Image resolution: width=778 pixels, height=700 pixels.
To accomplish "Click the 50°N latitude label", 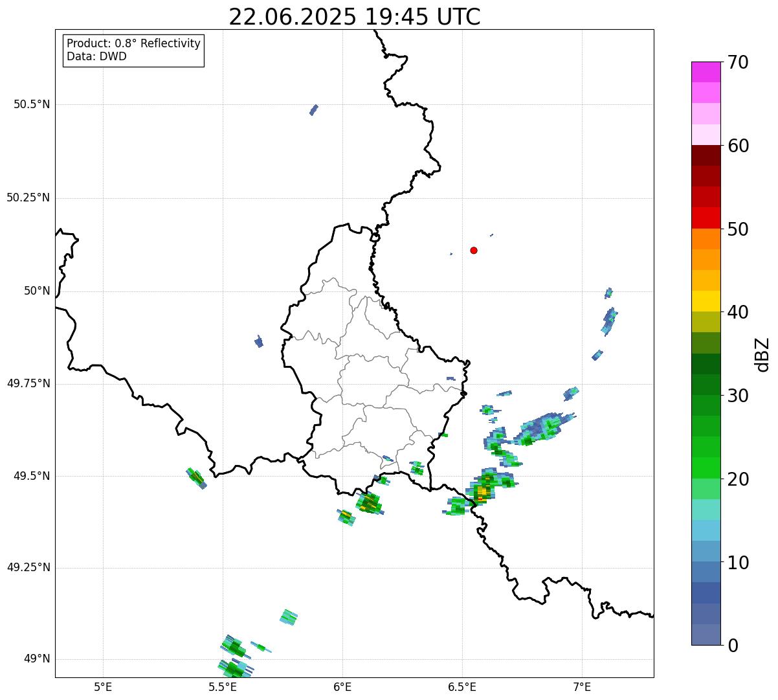I will click(x=37, y=291).
